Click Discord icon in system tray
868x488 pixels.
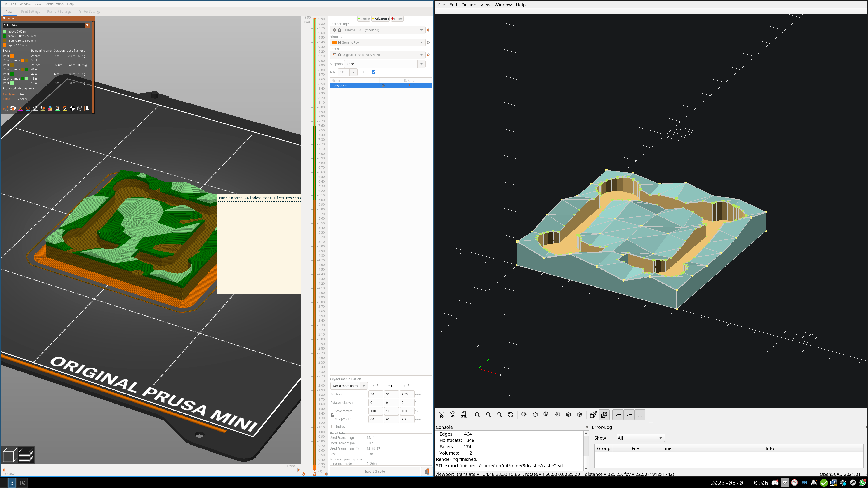point(775,483)
